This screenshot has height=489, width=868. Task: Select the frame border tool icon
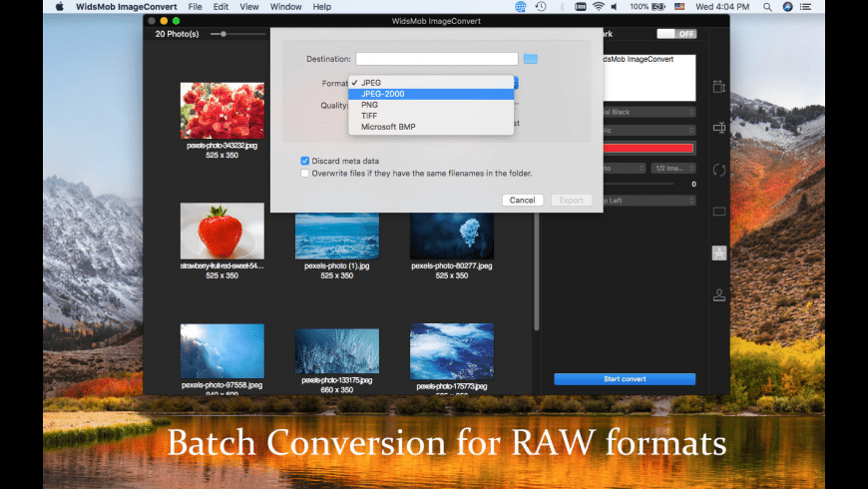(719, 211)
